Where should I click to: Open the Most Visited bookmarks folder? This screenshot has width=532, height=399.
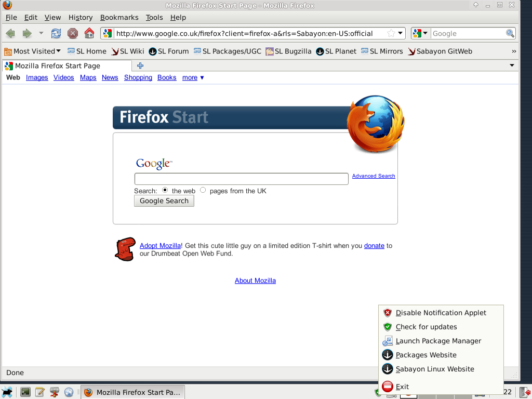tap(32, 51)
